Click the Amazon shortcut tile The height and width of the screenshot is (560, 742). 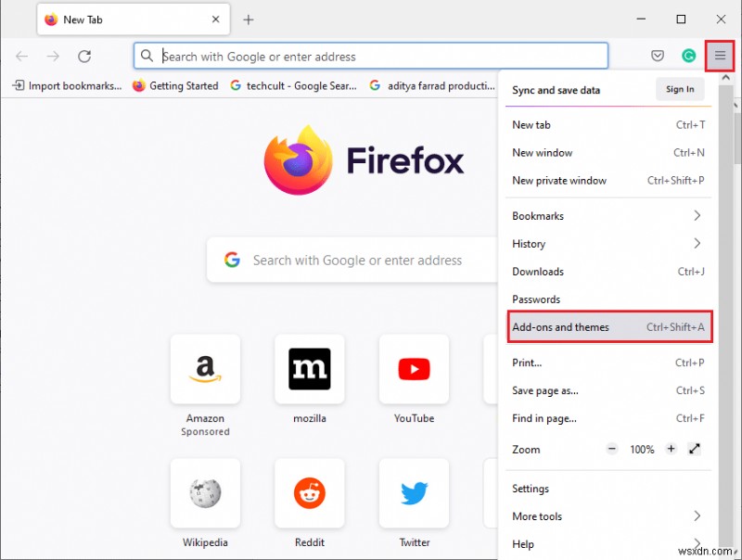(x=205, y=369)
